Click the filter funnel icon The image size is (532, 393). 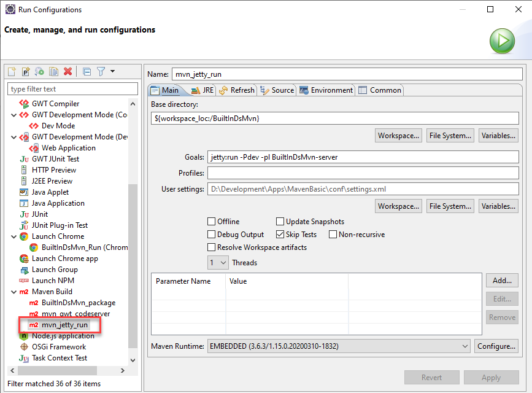[x=101, y=72]
